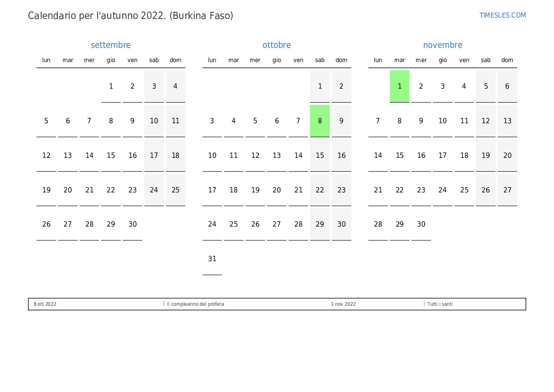Select 1 settembre
554x392 pixels.
point(111,86)
